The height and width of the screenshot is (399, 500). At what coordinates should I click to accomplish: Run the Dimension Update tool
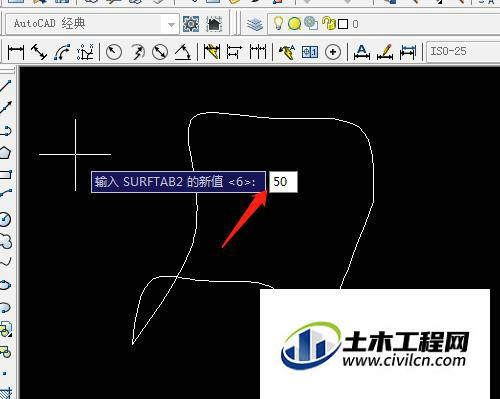click(x=408, y=52)
